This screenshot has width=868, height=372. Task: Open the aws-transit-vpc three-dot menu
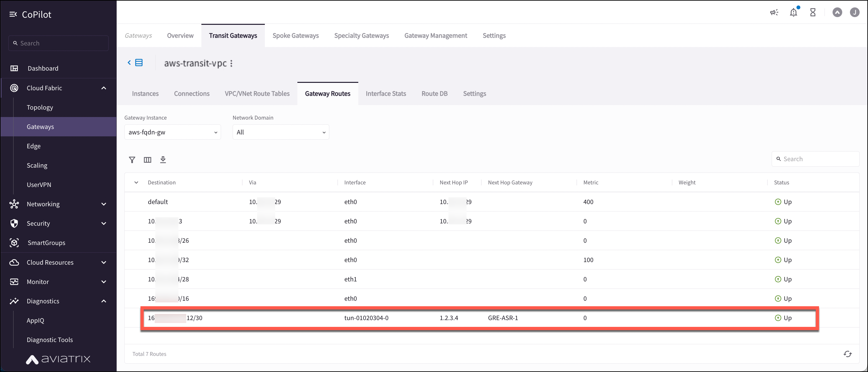pyautogui.click(x=231, y=64)
